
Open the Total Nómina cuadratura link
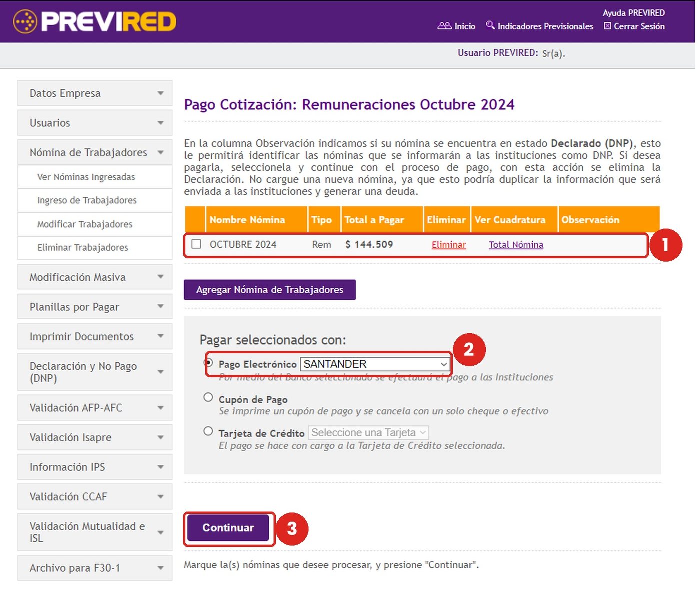[x=516, y=245]
